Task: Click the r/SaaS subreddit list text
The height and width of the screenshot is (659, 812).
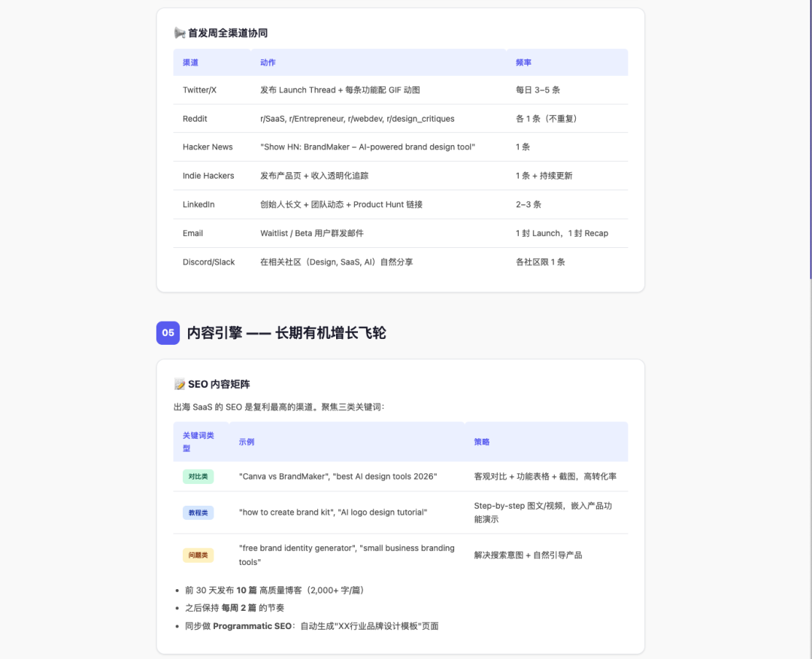Action: (357, 119)
